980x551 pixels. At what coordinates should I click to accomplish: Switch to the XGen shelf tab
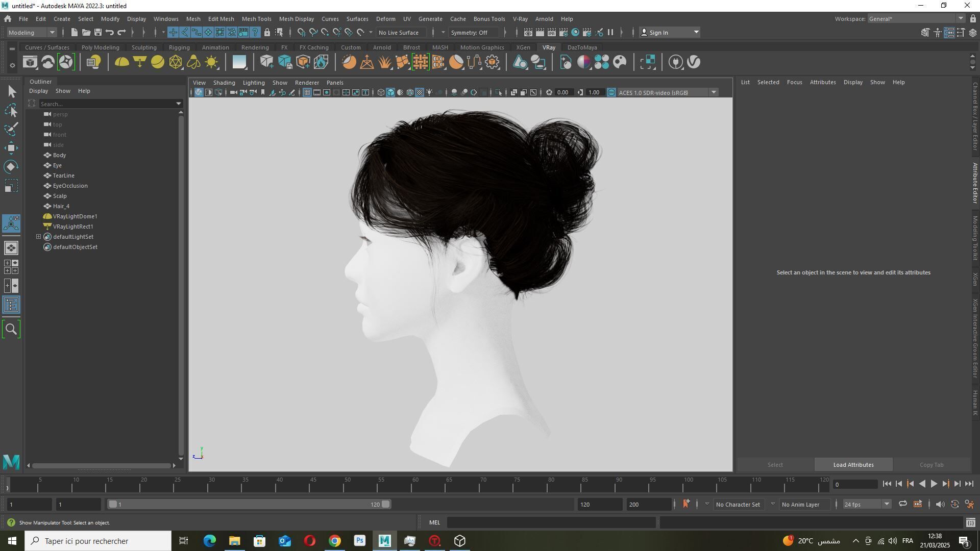(523, 47)
